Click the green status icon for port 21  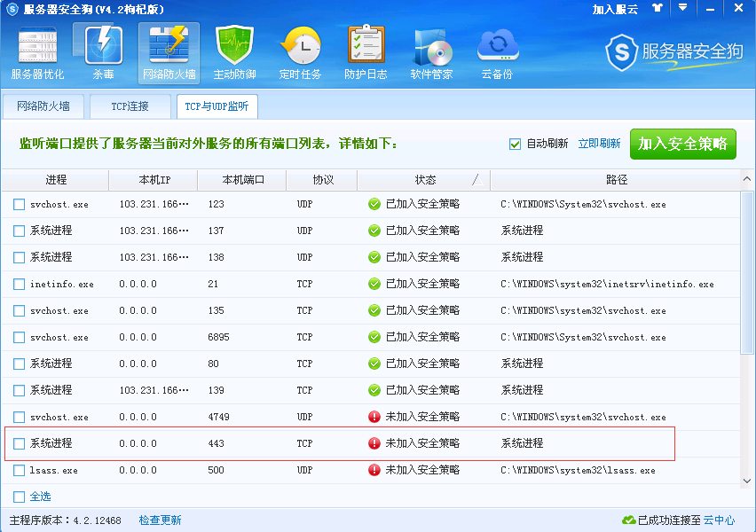(374, 284)
